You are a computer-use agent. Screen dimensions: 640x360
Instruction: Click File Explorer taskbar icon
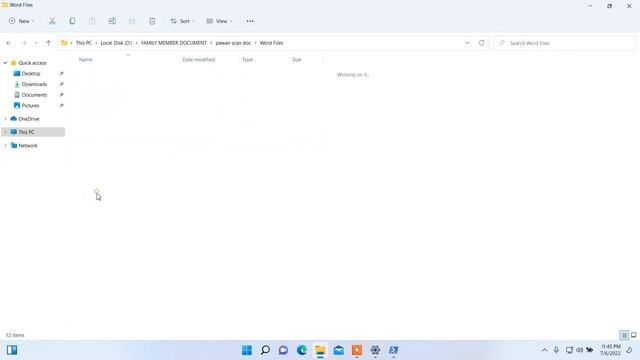click(320, 350)
